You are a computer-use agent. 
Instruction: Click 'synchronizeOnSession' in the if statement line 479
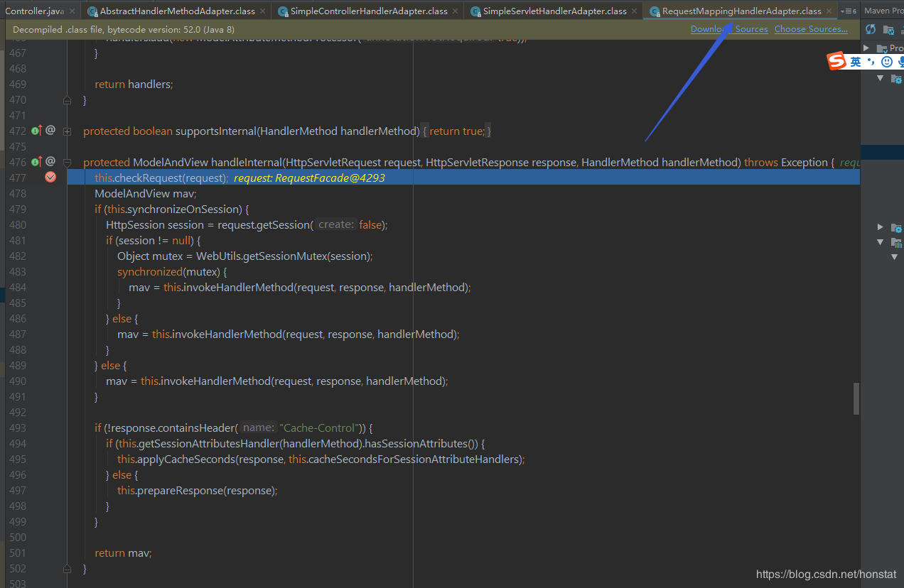(184, 209)
